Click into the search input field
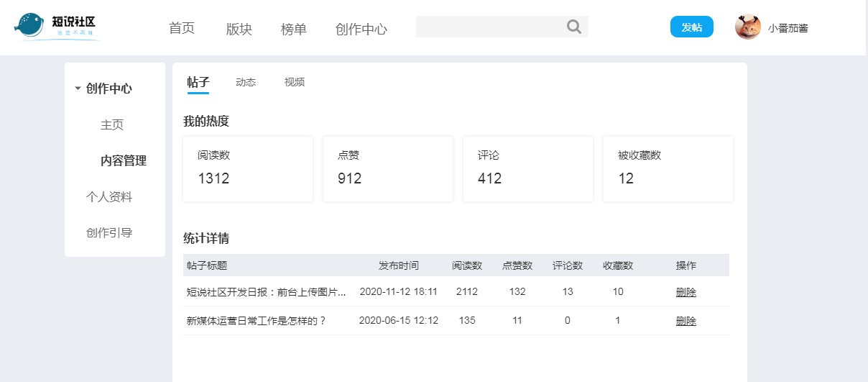The height and width of the screenshot is (382, 868). tap(489, 27)
